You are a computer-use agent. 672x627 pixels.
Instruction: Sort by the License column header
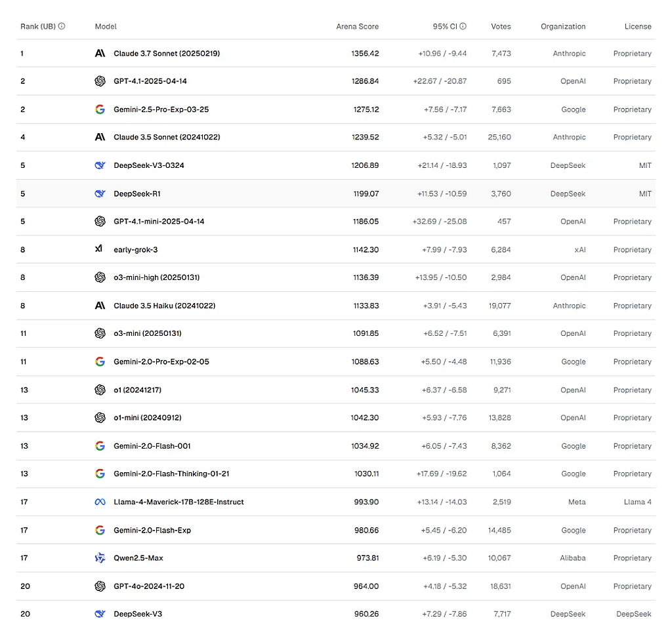coord(638,26)
